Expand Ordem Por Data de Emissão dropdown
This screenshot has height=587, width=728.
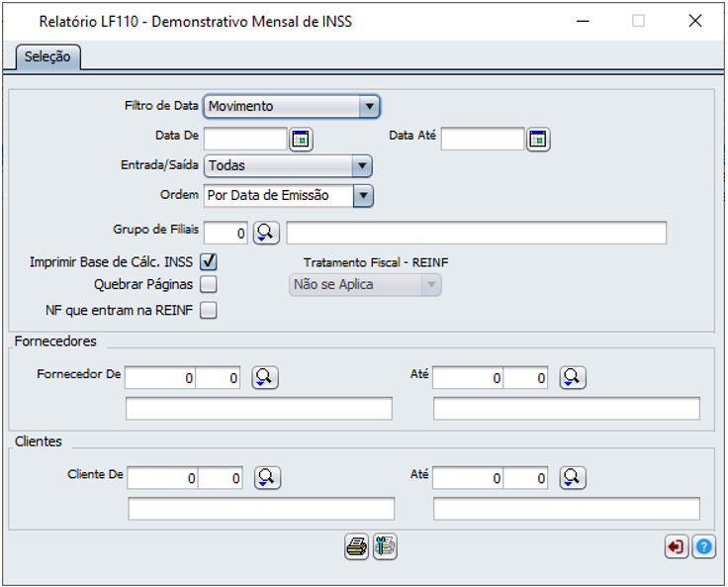[x=363, y=195]
